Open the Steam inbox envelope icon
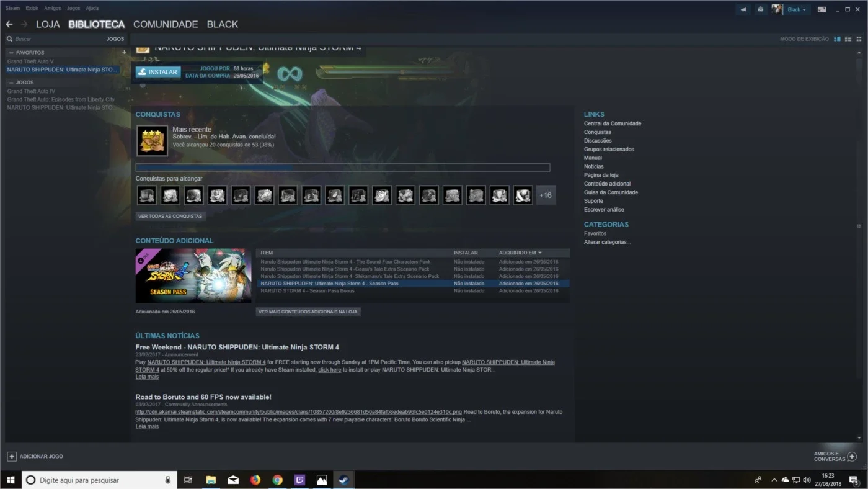 (761, 9)
